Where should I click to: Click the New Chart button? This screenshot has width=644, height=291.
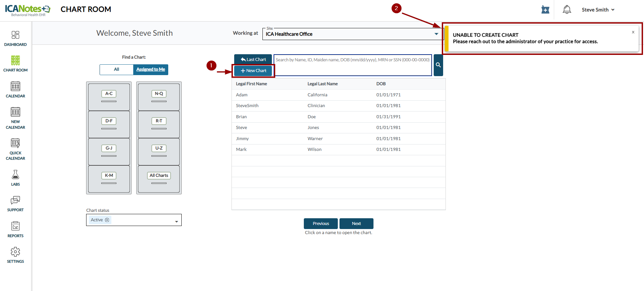click(x=253, y=71)
